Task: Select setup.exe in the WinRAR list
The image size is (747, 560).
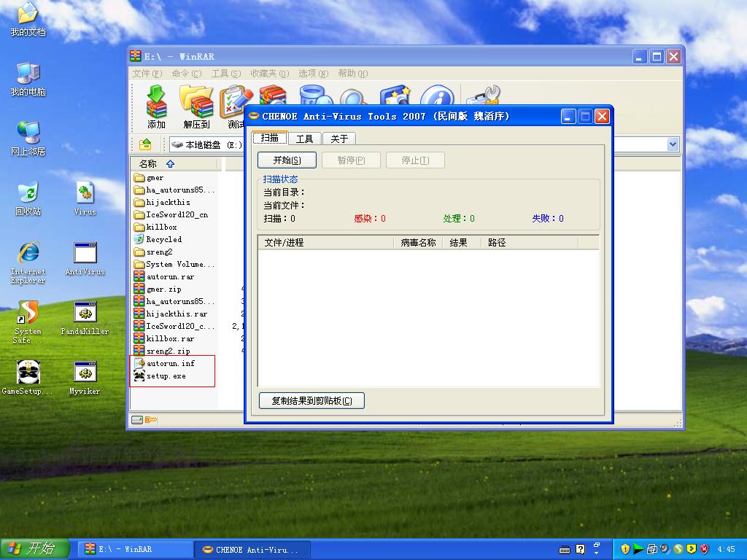Action: click(160, 376)
